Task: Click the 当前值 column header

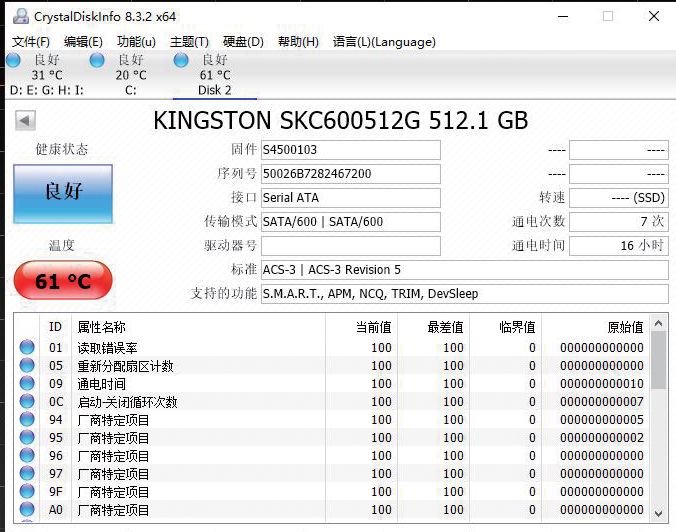Action: 361,327
